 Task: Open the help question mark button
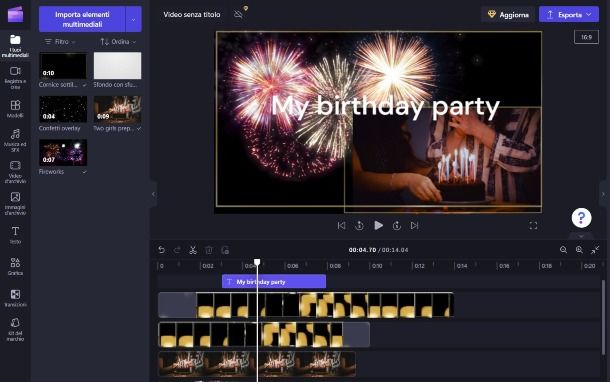[x=581, y=218]
